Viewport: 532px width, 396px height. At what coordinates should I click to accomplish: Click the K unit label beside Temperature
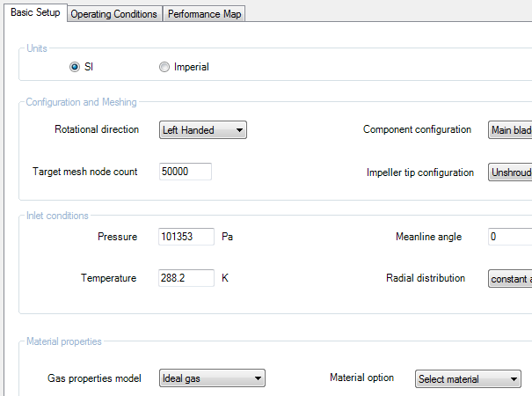tap(225, 278)
